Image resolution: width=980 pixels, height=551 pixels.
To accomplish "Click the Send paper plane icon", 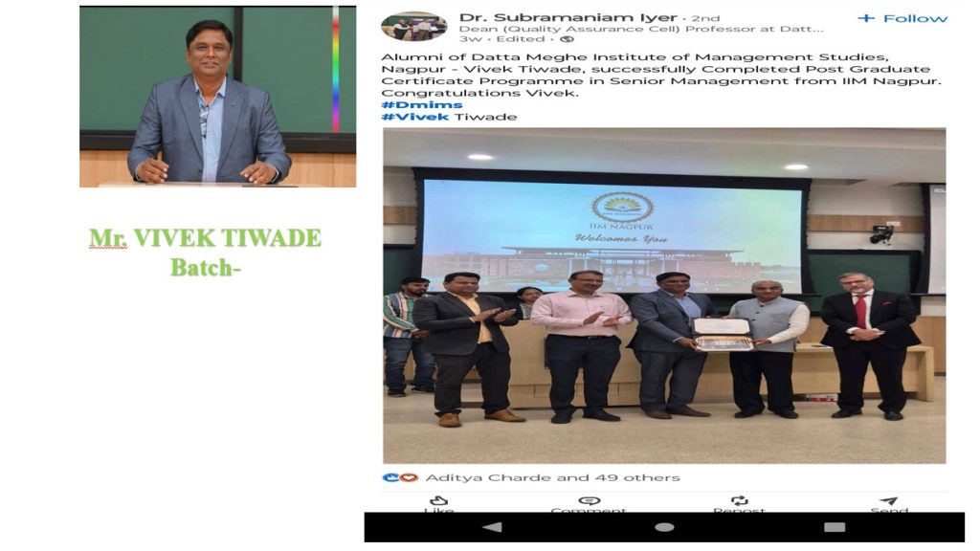I will (889, 500).
